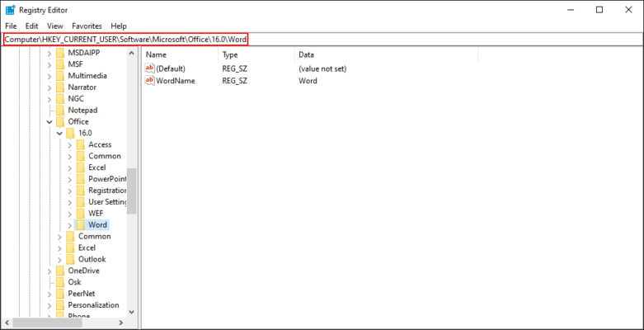Screen dimensions: 644x330
Task: Expand the Narrator key
Action: (49, 87)
